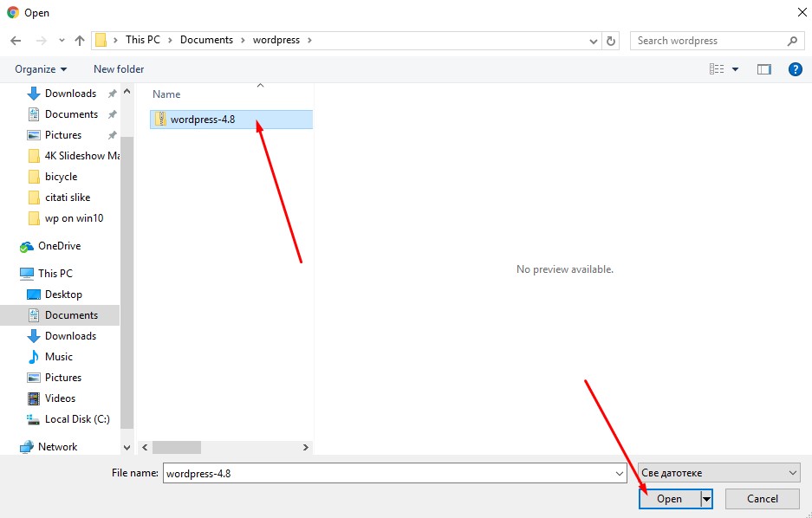
Task: Click the pin icon next to Pictures
Action: tap(112, 135)
